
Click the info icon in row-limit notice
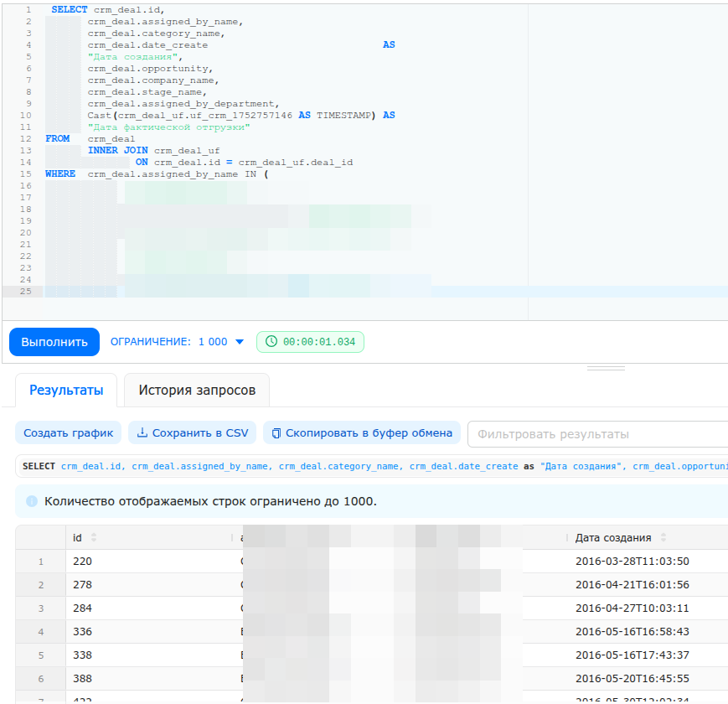(x=32, y=501)
